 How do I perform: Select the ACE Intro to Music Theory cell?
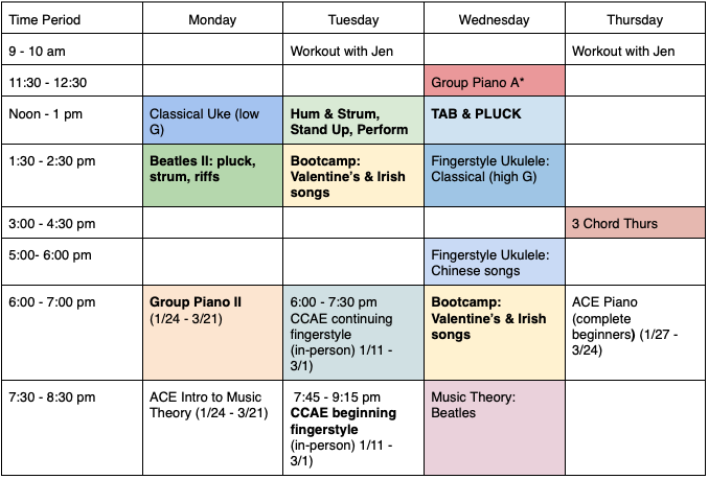212,427
